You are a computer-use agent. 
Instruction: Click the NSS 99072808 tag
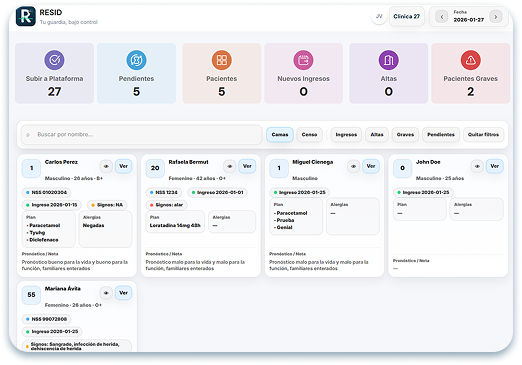click(47, 319)
